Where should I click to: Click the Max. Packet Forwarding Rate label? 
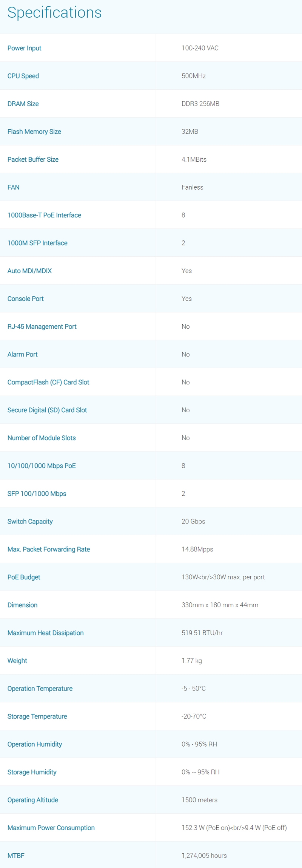coord(49,550)
